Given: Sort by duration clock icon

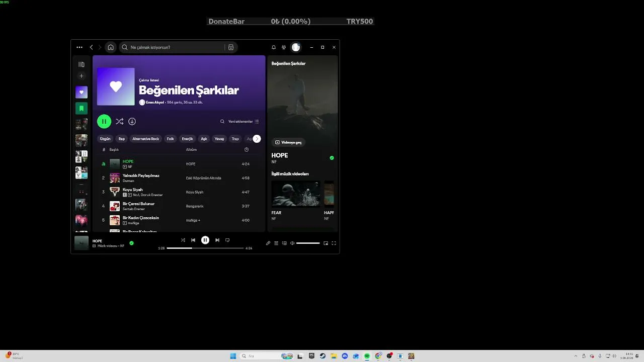Looking at the screenshot, I should [247, 149].
